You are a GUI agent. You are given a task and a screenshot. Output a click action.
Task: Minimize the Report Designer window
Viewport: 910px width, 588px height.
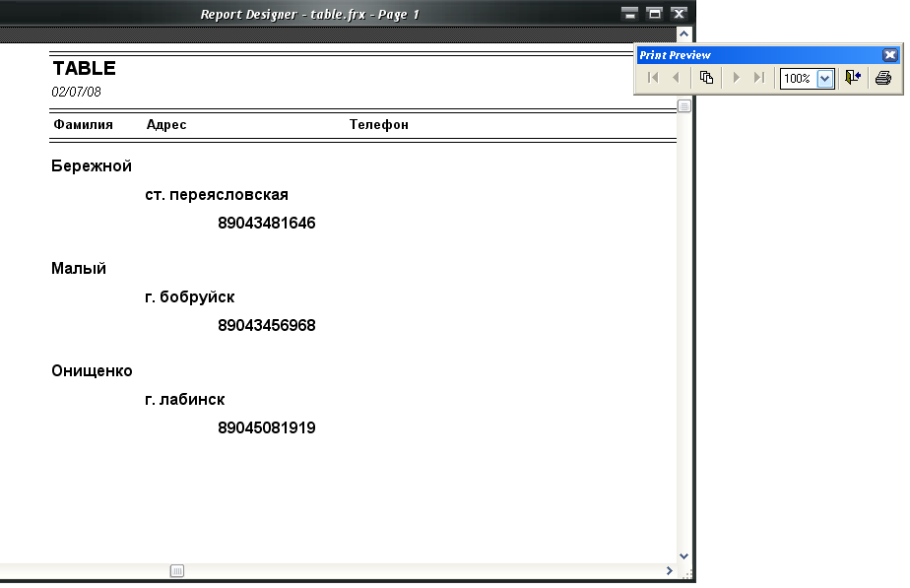[x=629, y=14]
